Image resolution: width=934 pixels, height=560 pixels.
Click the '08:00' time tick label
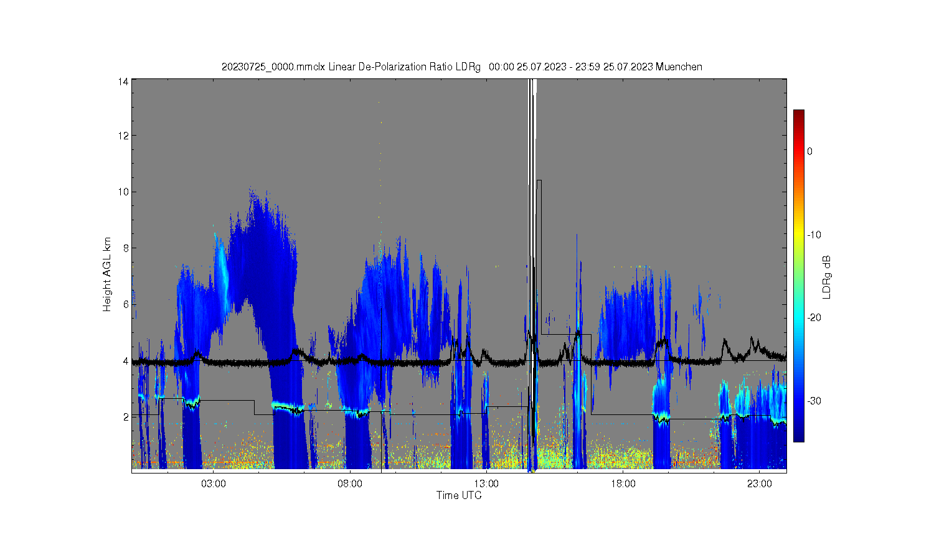tap(350, 484)
